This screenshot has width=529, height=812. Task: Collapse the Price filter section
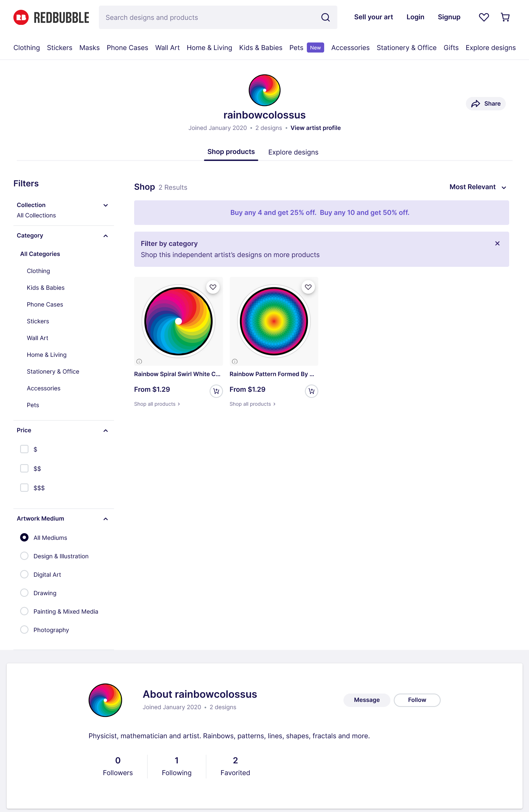(105, 431)
